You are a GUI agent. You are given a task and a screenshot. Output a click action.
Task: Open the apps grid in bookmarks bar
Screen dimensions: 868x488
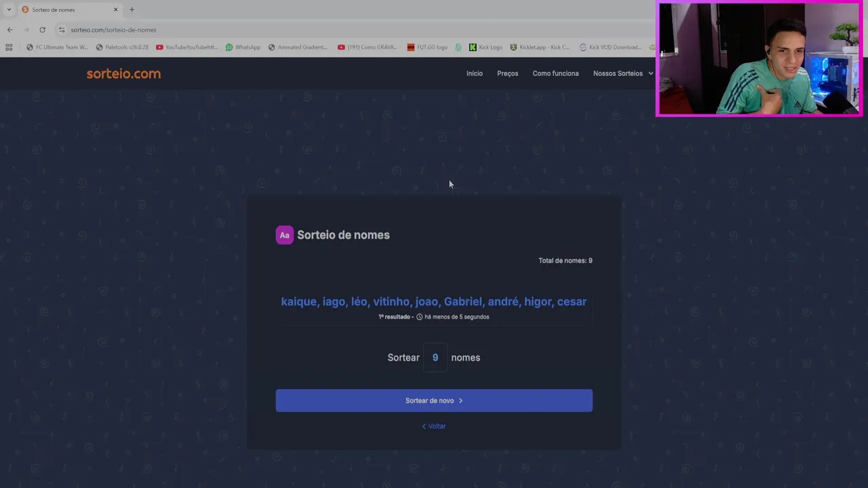[x=9, y=47]
